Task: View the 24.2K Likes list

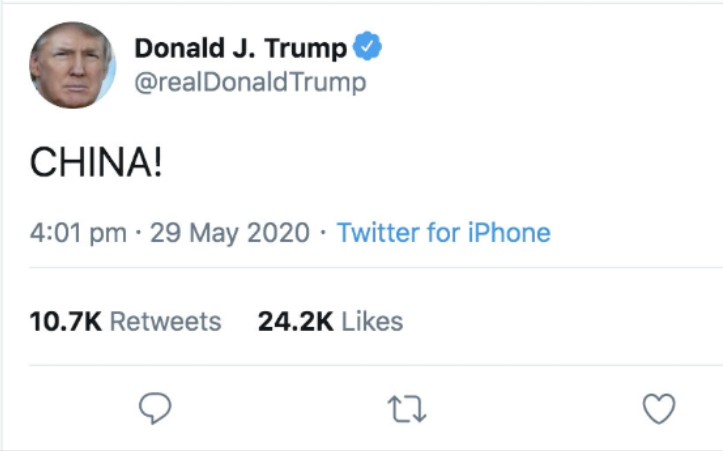Action: [x=330, y=322]
